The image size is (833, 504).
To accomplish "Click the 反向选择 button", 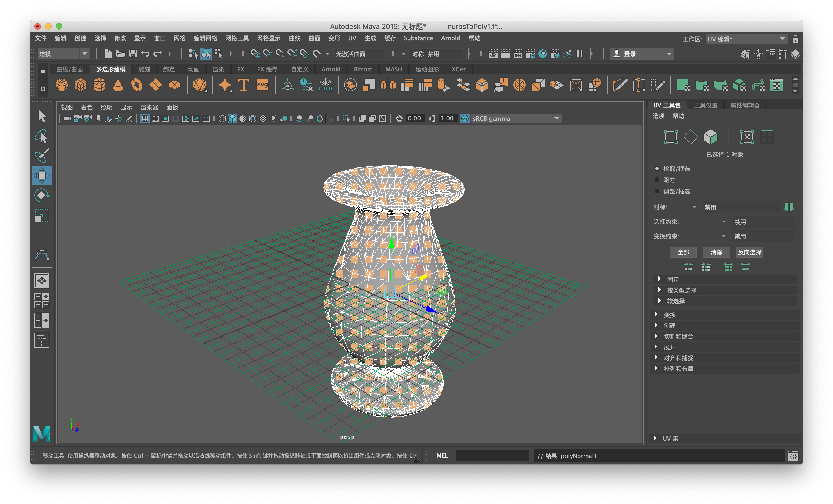I will [750, 252].
